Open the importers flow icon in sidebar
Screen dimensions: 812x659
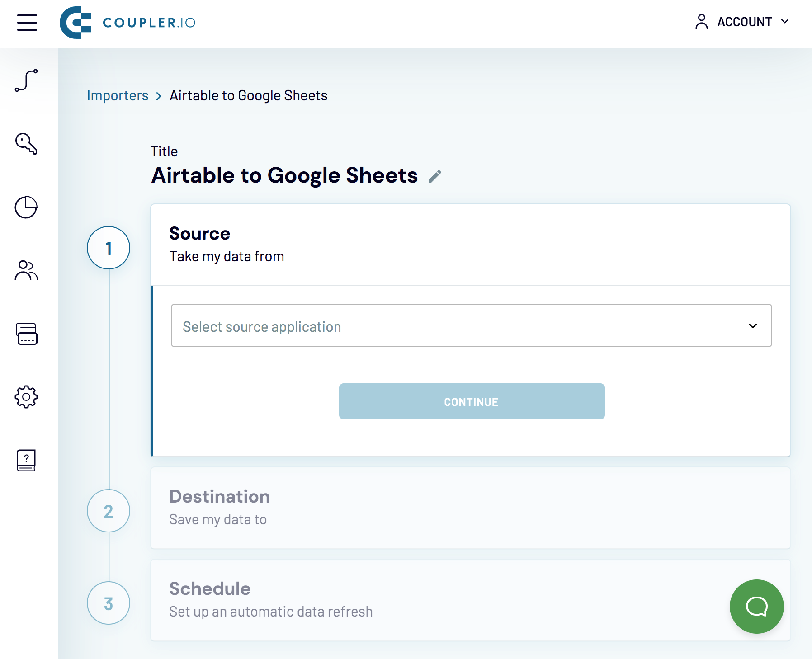26,80
